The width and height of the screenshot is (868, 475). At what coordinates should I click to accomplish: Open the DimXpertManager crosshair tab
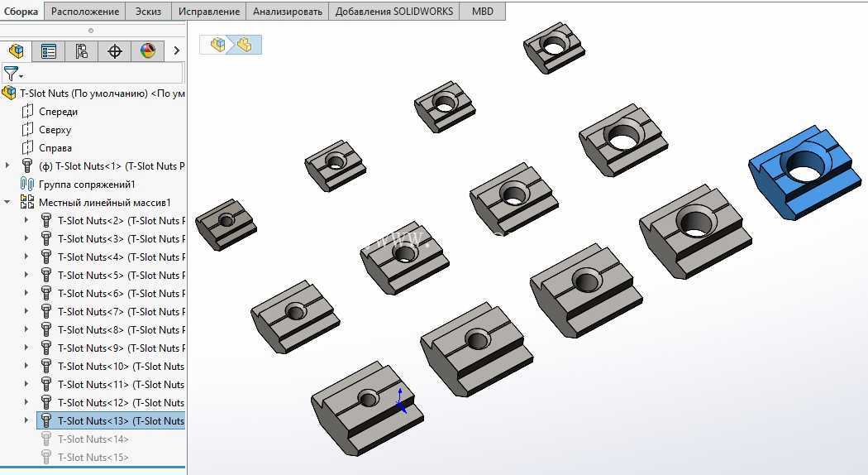(x=115, y=51)
